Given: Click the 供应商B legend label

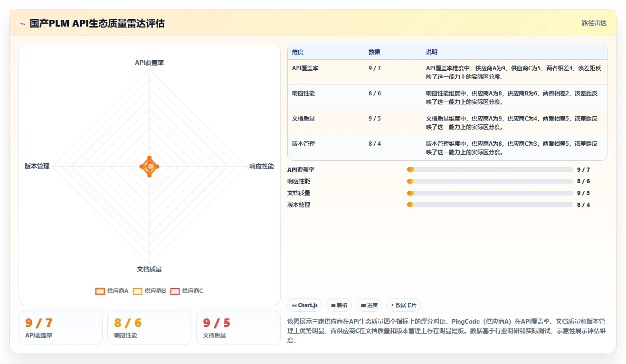Looking at the screenshot, I should 155,291.
